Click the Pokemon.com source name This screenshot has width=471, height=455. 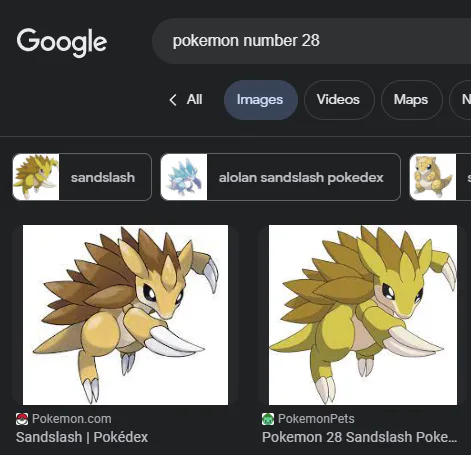pyautogui.click(x=72, y=419)
